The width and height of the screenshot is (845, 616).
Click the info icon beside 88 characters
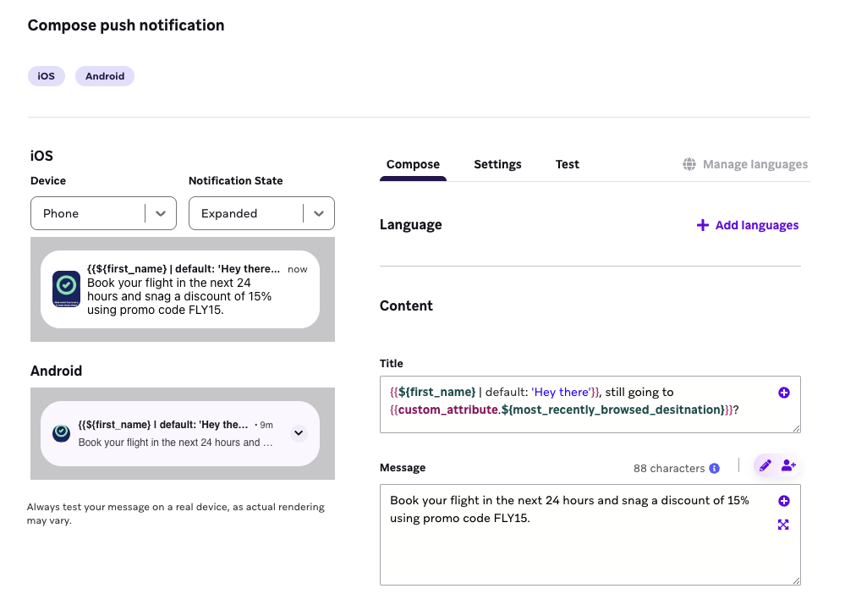[x=715, y=468]
